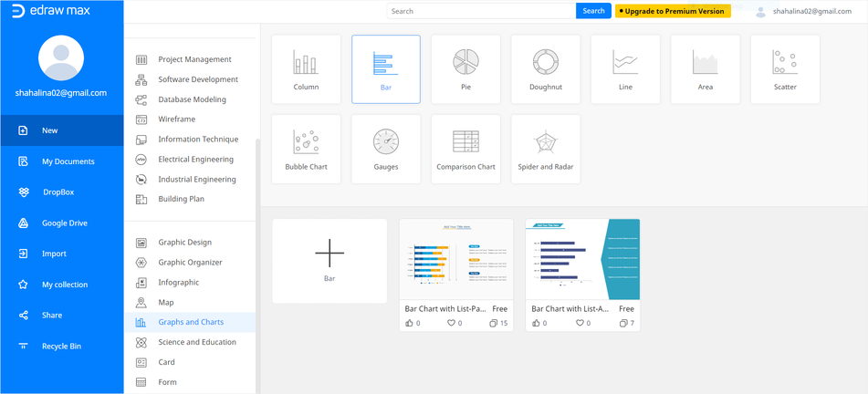The image size is (868, 394).
Task: Click the blue Search button
Action: [593, 11]
